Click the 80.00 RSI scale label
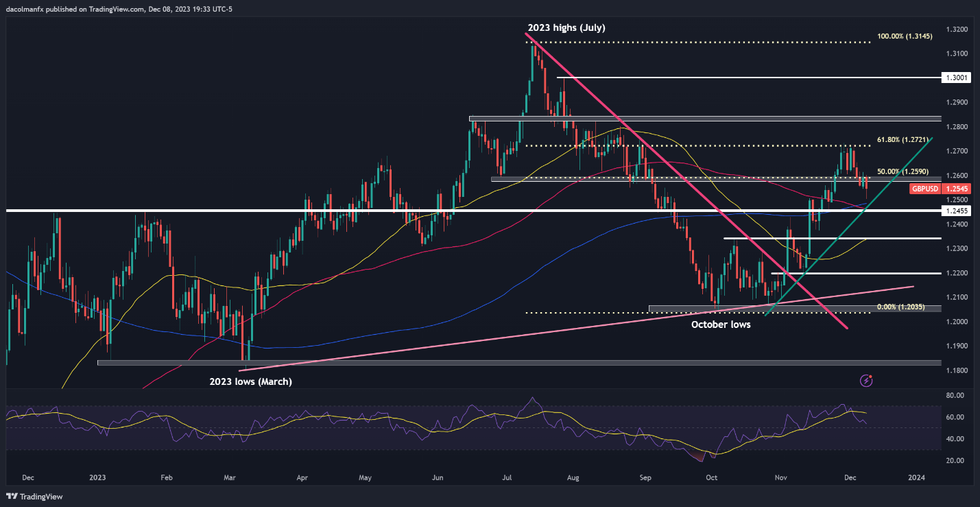Screen dimensions: 980x507 click(955, 395)
